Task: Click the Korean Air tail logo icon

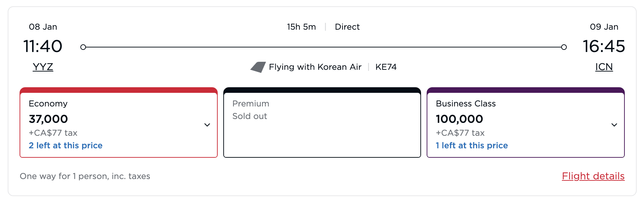Action: click(258, 67)
